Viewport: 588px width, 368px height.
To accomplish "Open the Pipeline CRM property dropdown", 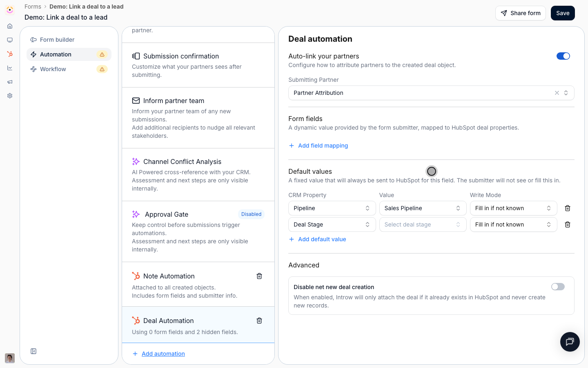I will 332,208.
